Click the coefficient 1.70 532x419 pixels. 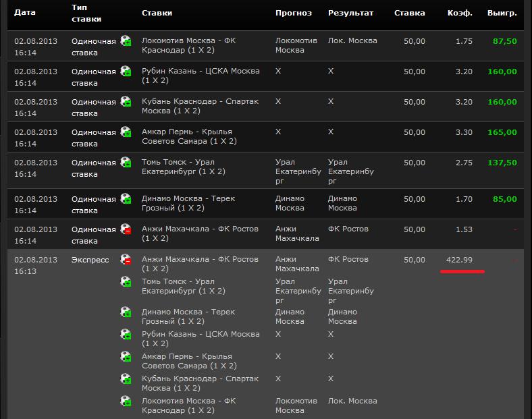pos(464,199)
